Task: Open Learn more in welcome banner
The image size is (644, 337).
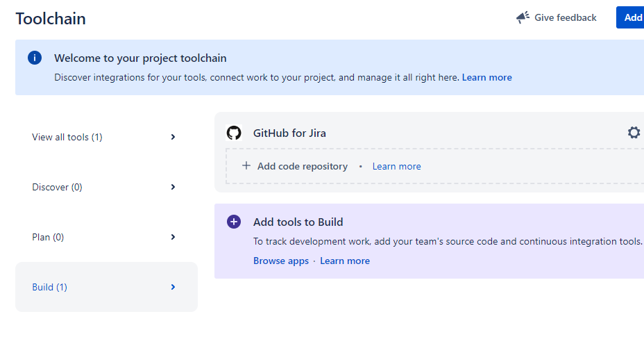Action: pos(486,77)
